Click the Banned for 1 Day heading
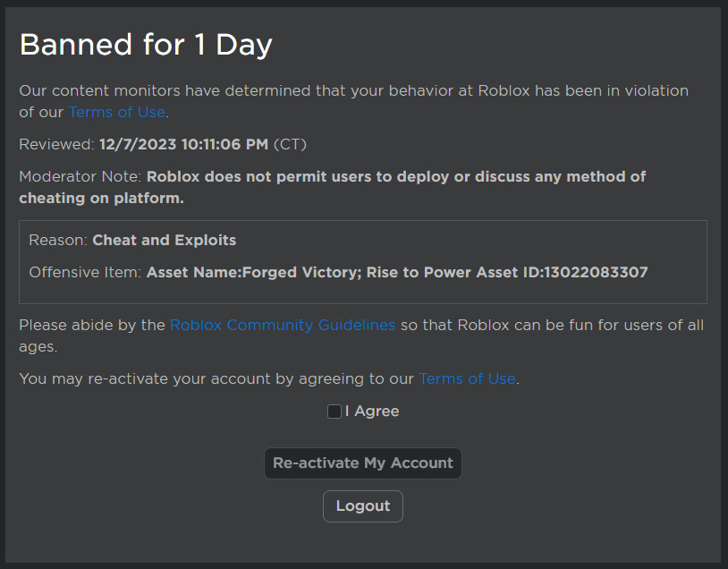728x569 pixels. pyautogui.click(x=146, y=44)
